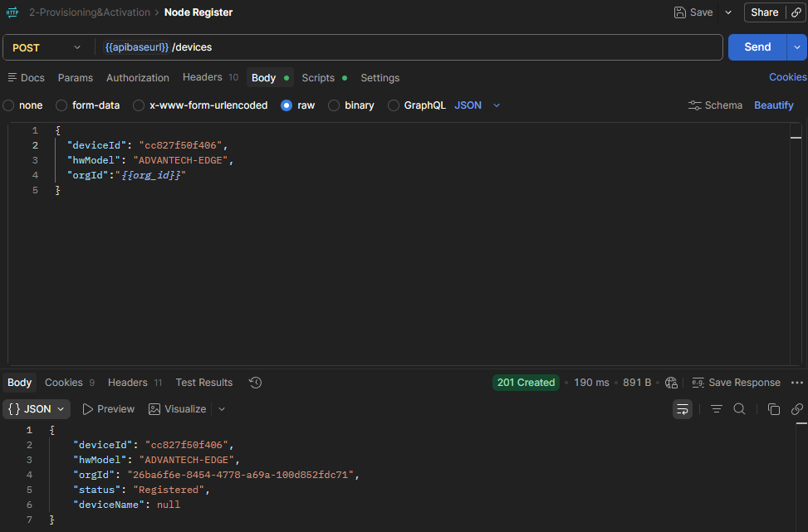Open the response more options ellipsis
The image size is (808, 532).
pyautogui.click(x=796, y=383)
